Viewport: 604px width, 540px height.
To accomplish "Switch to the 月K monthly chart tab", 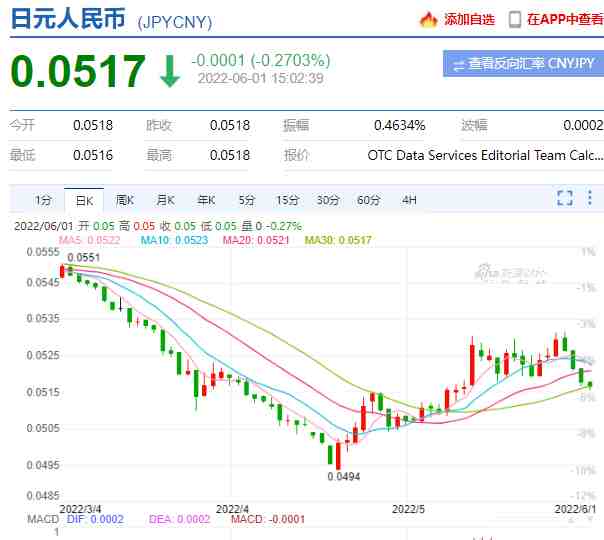I will [165, 200].
